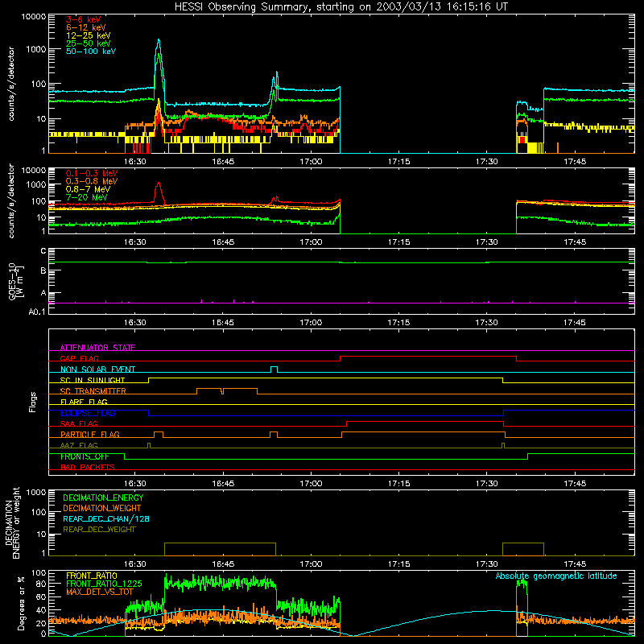Click the BAD_PACKETS flag label

click(88, 467)
